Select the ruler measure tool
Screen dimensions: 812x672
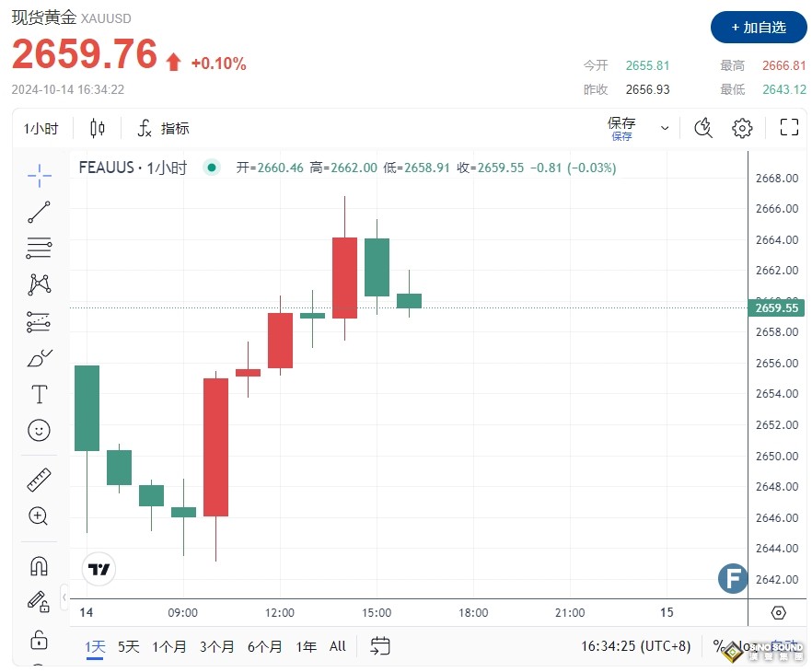[x=38, y=478]
